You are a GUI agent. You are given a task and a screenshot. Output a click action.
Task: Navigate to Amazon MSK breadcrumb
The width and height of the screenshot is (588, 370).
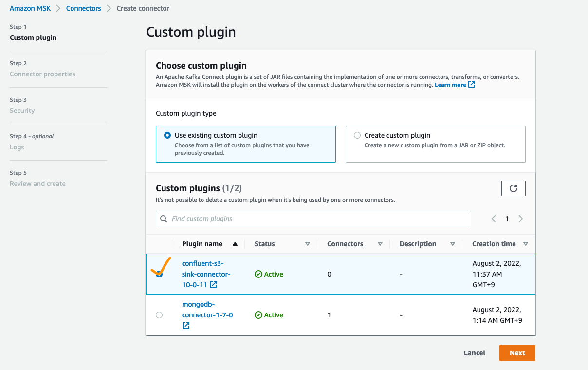pyautogui.click(x=30, y=8)
